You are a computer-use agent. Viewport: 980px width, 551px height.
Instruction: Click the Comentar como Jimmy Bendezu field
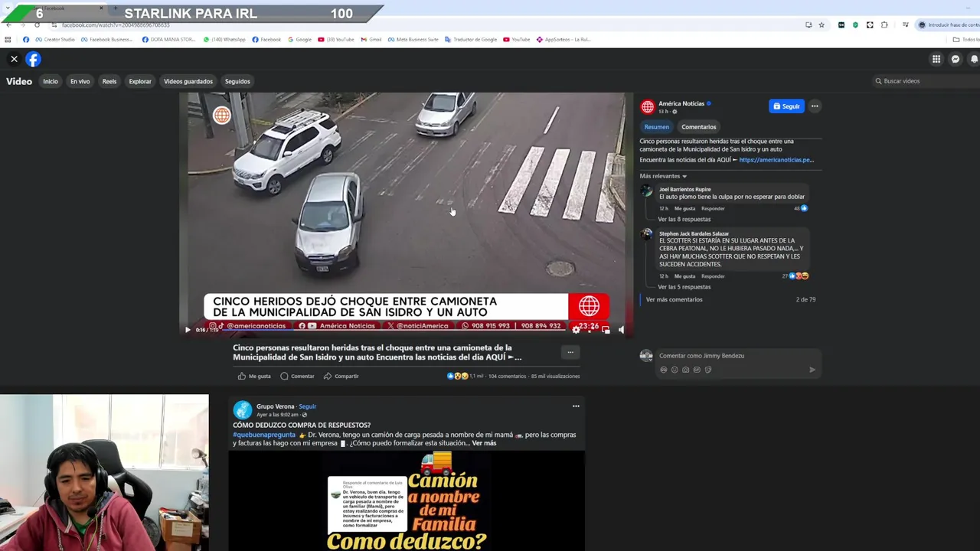click(739, 356)
